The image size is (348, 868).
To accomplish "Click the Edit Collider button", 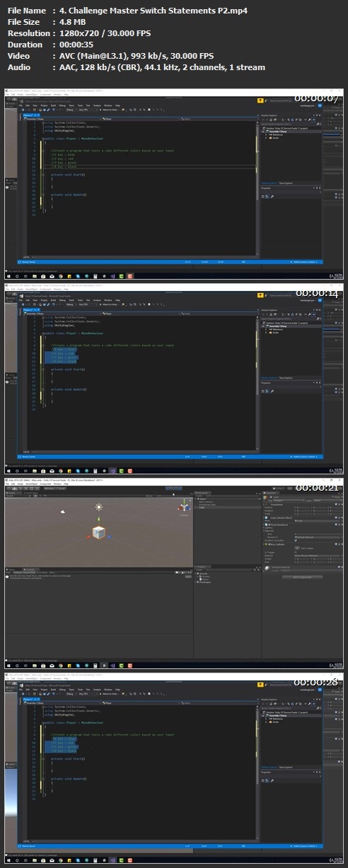I will [298, 548].
